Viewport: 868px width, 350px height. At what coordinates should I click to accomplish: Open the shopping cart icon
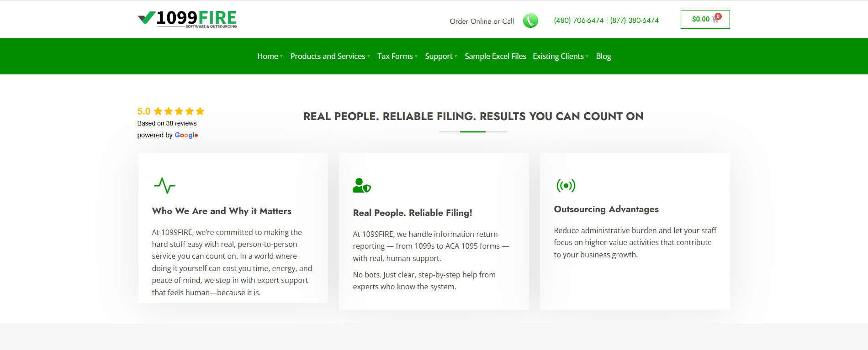tap(715, 19)
